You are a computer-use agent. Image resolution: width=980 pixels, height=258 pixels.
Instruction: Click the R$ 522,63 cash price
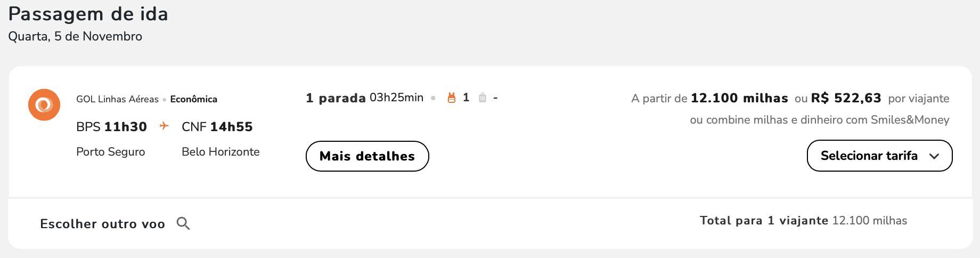click(x=846, y=98)
